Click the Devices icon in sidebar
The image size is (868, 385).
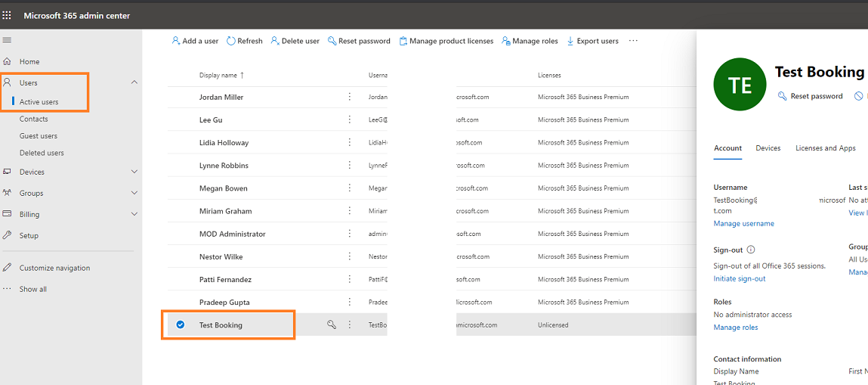[x=8, y=172]
